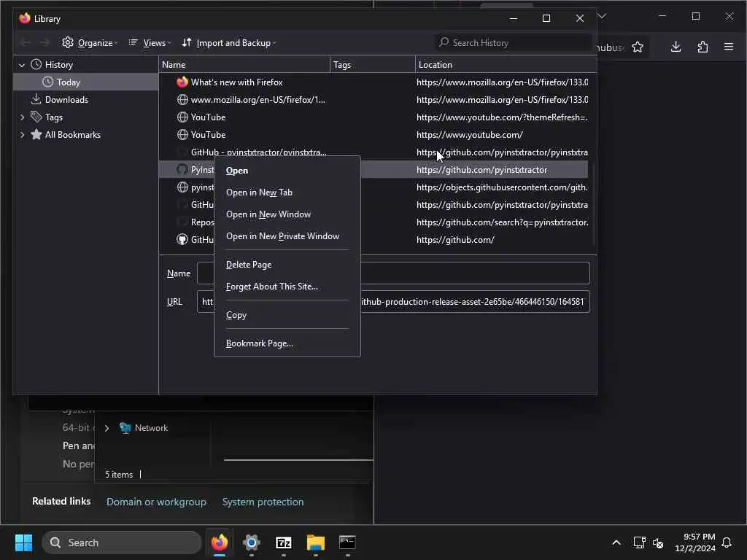
Task: Click the File Explorer taskbar icon
Action: [315, 542]
